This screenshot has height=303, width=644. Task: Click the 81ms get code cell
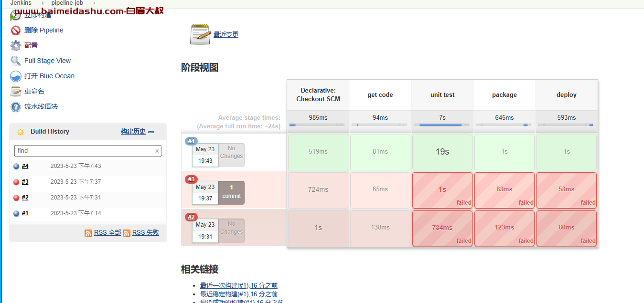point(380,152)
